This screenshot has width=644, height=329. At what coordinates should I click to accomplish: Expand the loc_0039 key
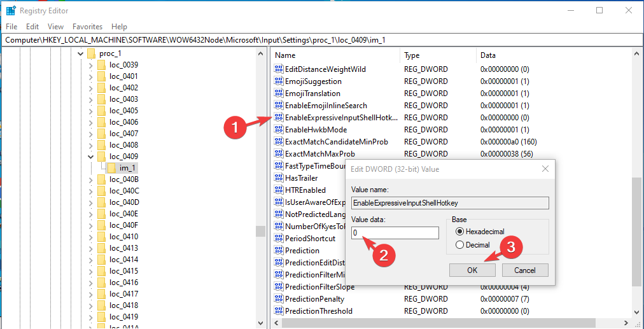click(x=91, y=65)
